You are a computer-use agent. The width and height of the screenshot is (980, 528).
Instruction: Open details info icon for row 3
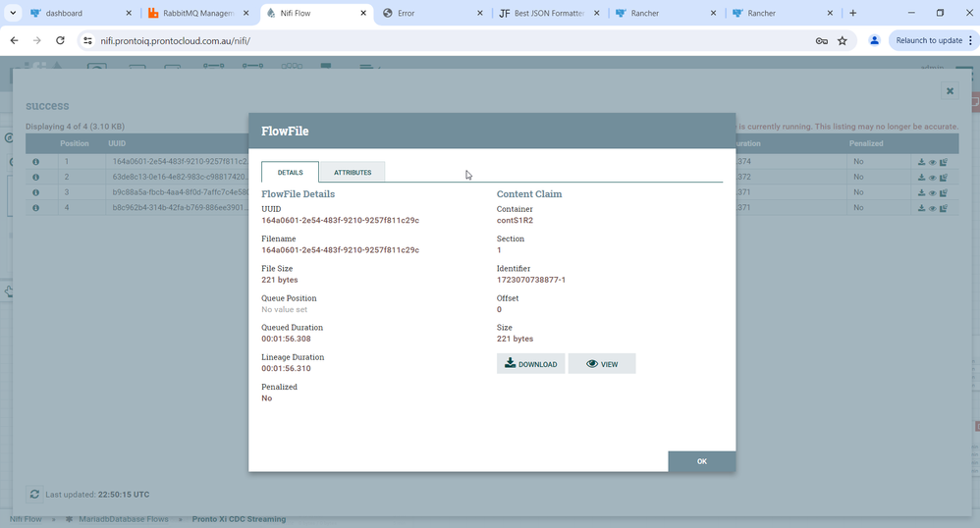(x=35, y=192)
